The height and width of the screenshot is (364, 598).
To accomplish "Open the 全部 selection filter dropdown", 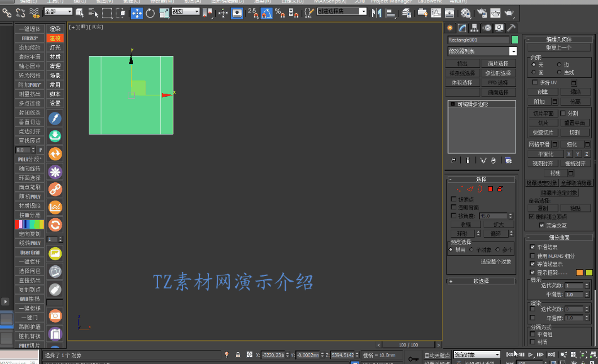I will point(59,12).
